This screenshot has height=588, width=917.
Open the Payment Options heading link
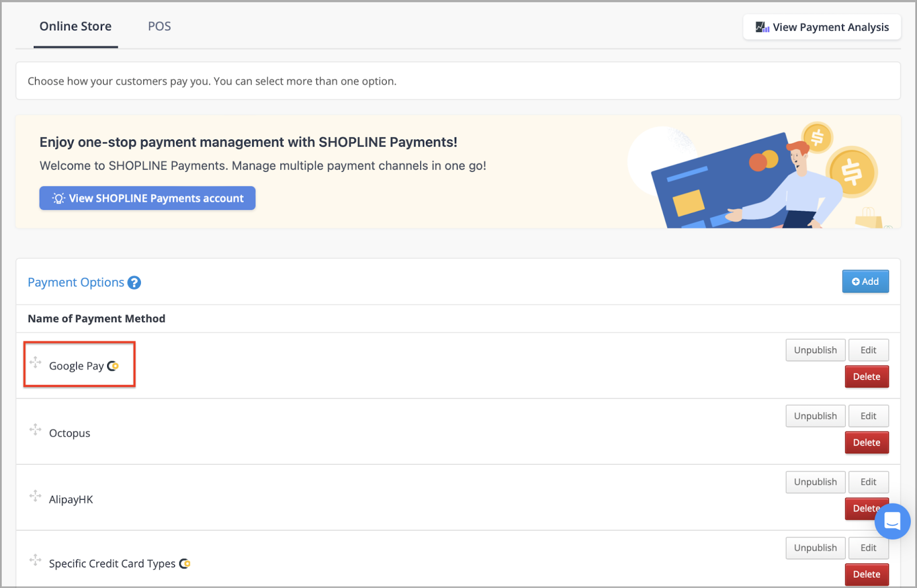(76, 283)
